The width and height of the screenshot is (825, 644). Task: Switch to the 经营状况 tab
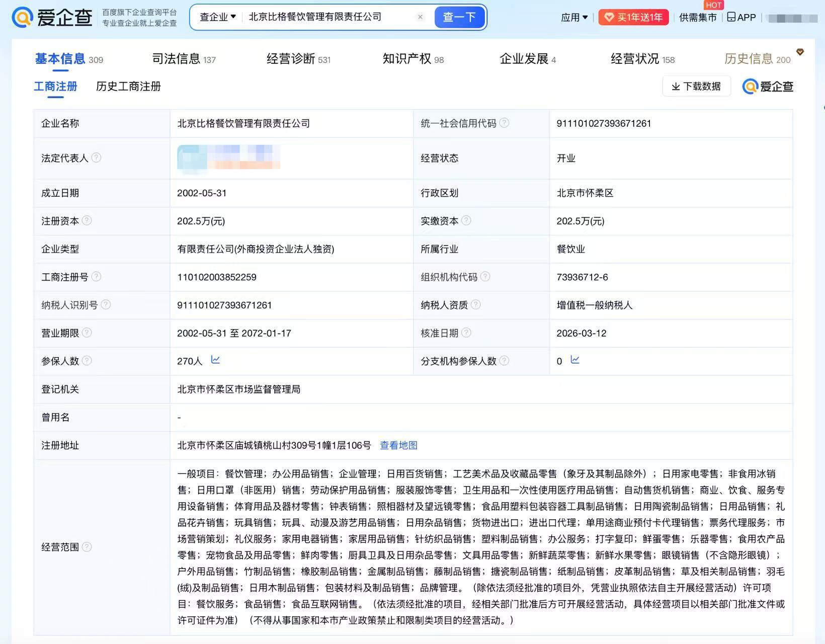click(642, 59)
